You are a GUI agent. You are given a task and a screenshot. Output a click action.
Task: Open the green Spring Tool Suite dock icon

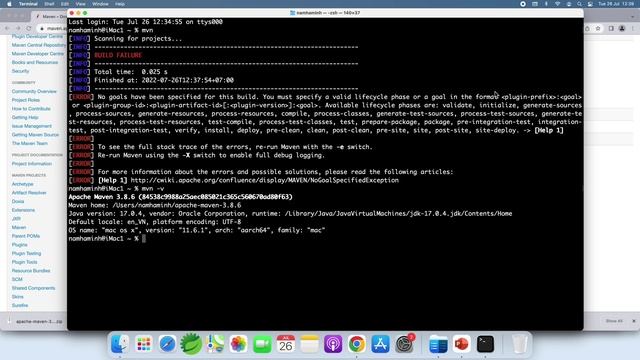pos(191,344)
